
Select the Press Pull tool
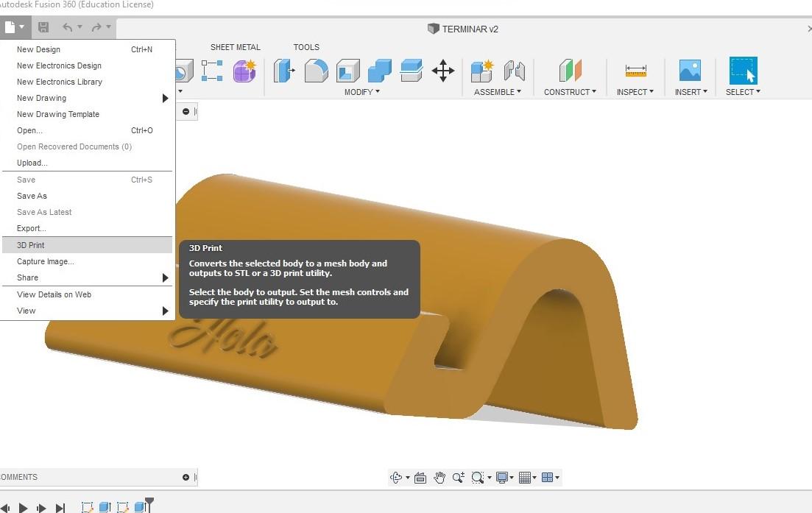(283, 71)
